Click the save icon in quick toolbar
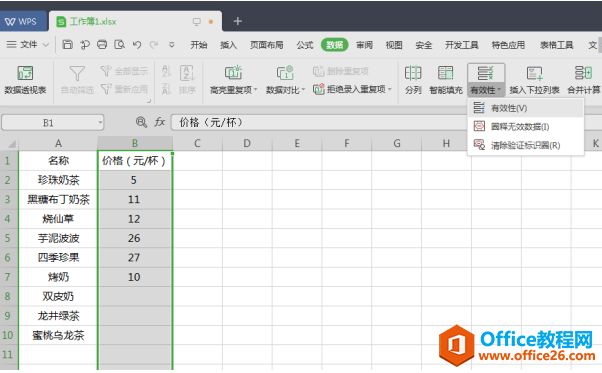The height and width of the screenshot is (373, 602). coord(68,45)
